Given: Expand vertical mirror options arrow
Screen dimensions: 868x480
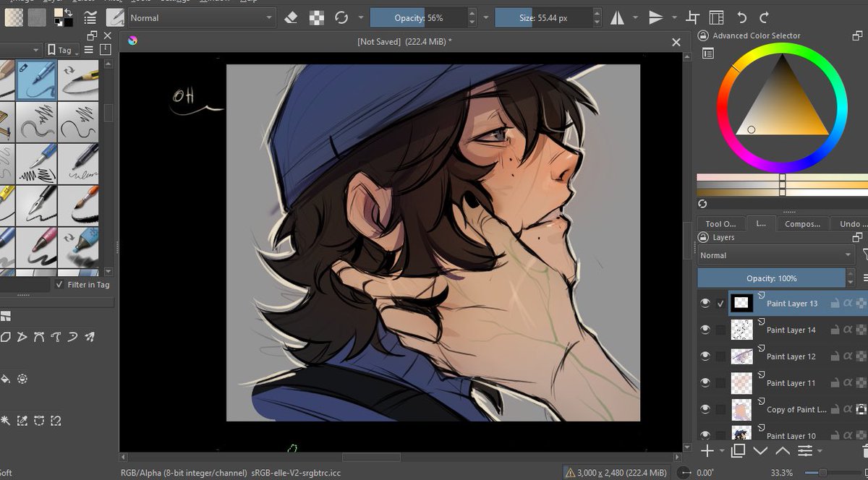Looking at the screenshot, I should (674, 17).
